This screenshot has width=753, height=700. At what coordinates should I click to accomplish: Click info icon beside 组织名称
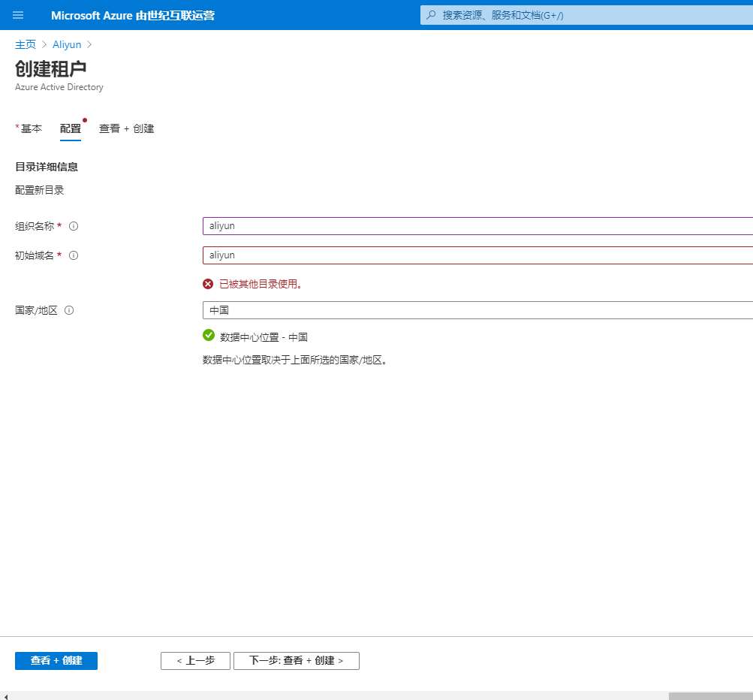tap(74, 226)
